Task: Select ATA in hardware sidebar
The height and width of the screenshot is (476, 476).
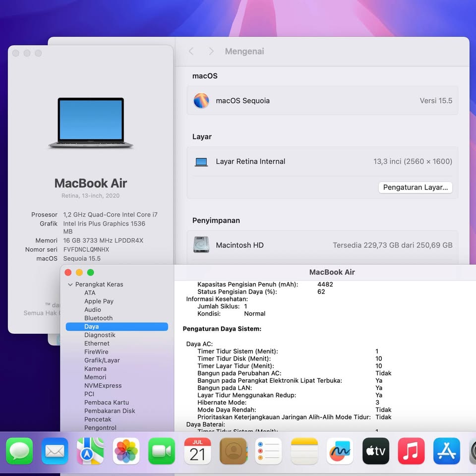Action: (90, 293)
